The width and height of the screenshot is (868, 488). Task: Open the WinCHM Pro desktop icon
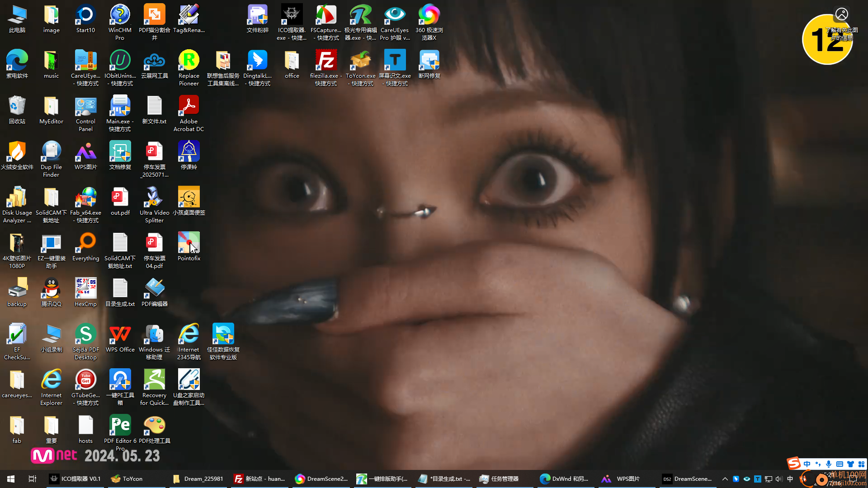[x=120, y=22]
